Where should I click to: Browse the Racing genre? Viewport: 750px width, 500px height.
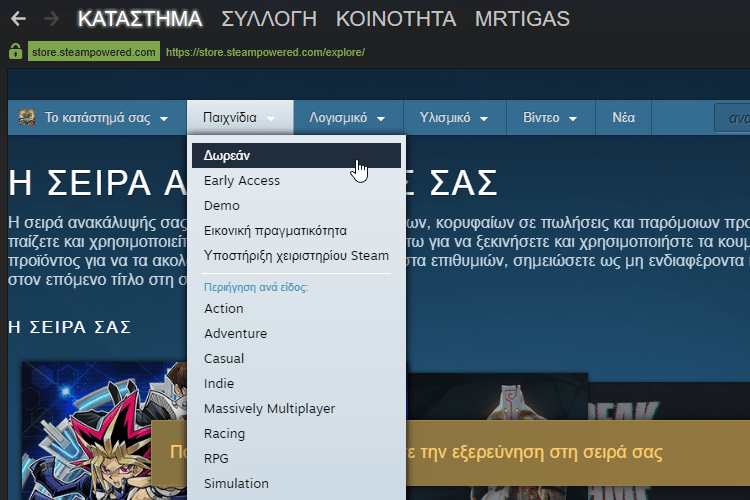pos(296,433)
